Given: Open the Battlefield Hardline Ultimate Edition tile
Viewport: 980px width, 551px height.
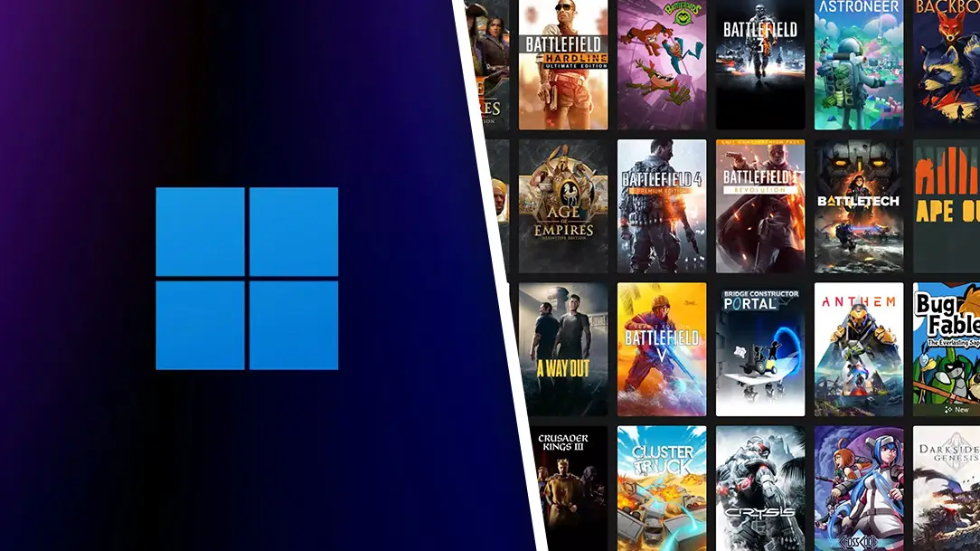Looking at the screenshot, I should pyautogui.click(x=563, y=63).
